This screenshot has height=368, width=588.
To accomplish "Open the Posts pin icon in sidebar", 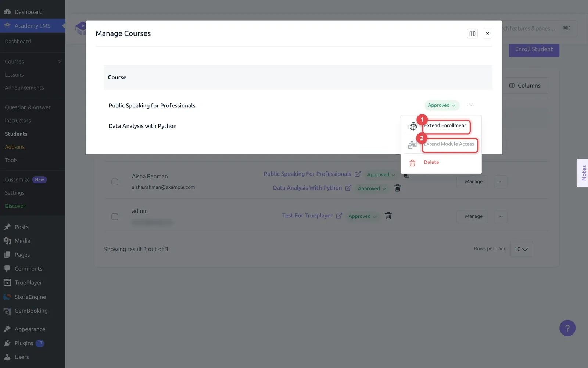I will tap(7, 227).
